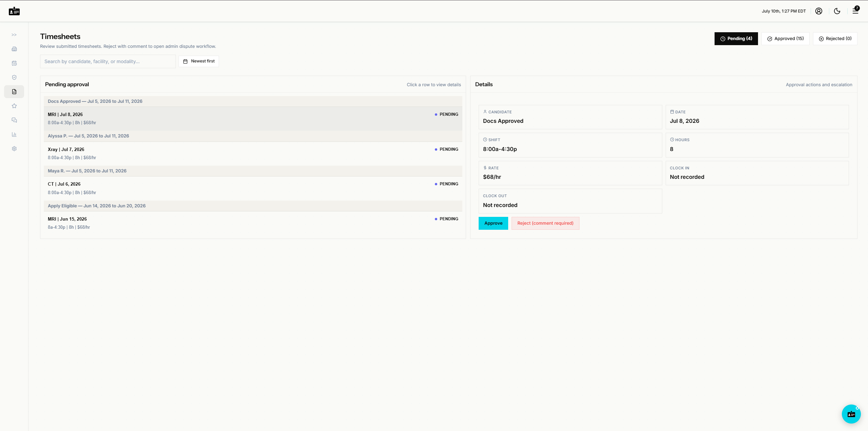
Task: Select the CT | Jul 6, 2026 row
Action: point(253,188)
